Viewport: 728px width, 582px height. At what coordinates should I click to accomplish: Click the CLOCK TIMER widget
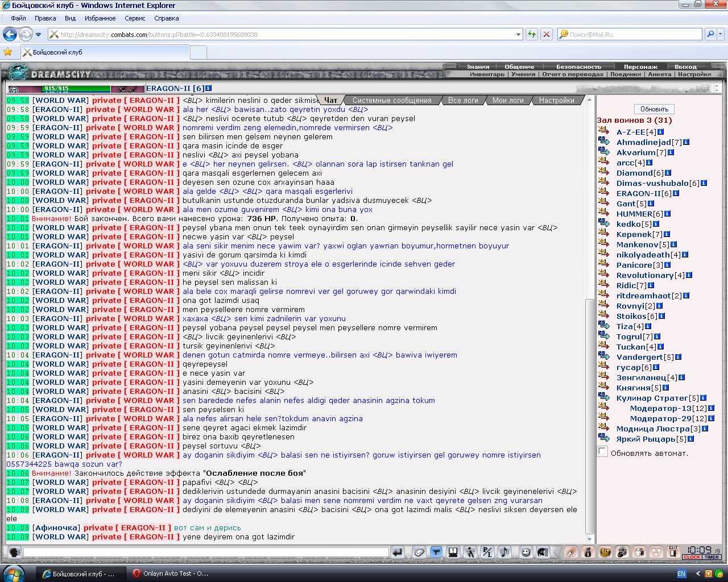click(701, 552)
